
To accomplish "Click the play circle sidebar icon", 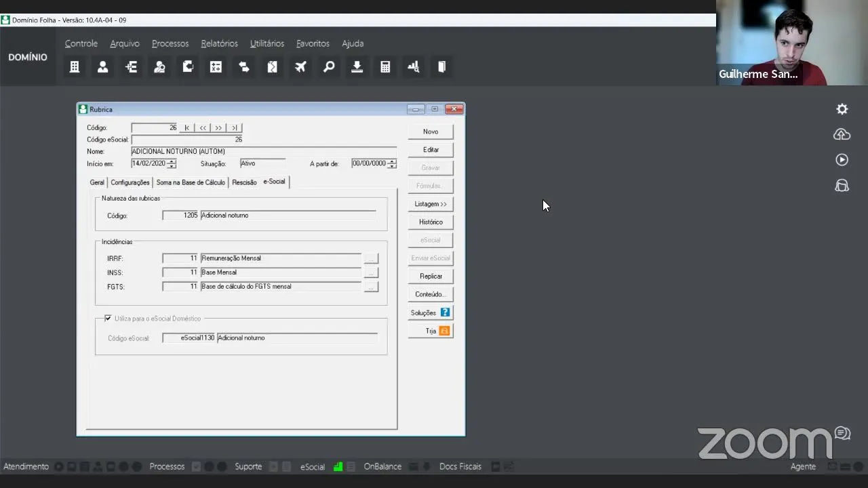I will [842, 160].
